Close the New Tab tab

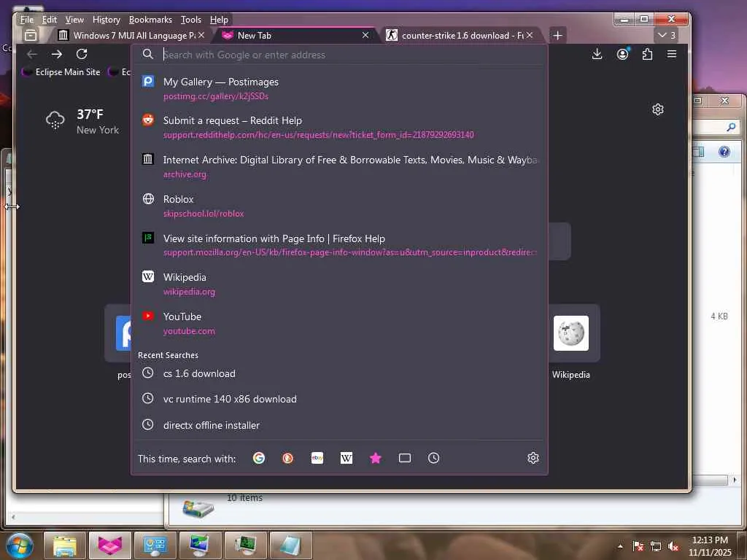365,35
